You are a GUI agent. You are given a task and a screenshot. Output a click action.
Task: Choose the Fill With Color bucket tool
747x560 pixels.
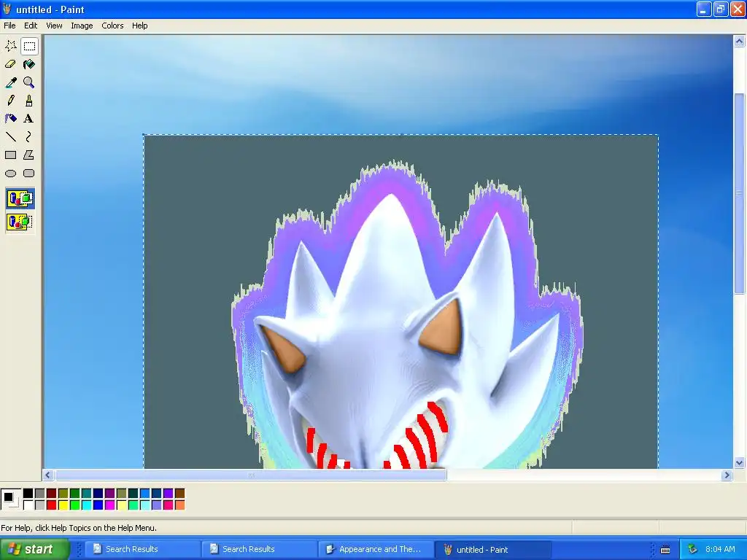(x=29, y=64)
